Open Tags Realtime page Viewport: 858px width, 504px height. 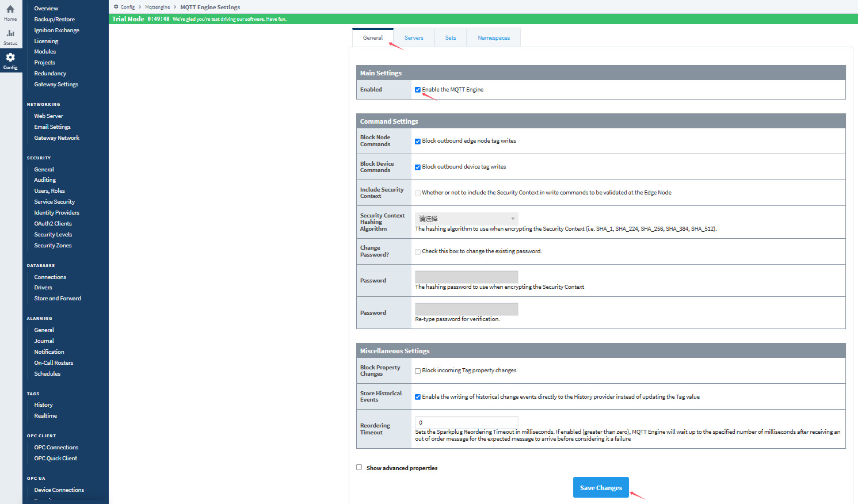45,416
